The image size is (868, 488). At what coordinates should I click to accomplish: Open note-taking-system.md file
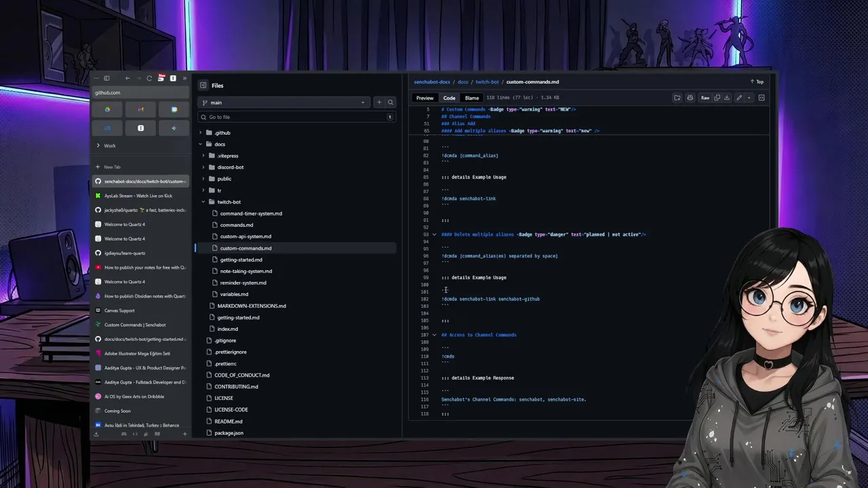(x=246, y=271)
